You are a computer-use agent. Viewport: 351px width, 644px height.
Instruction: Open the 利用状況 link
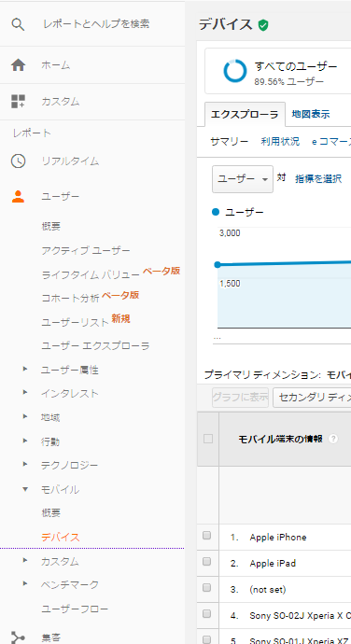coord(280,142)
